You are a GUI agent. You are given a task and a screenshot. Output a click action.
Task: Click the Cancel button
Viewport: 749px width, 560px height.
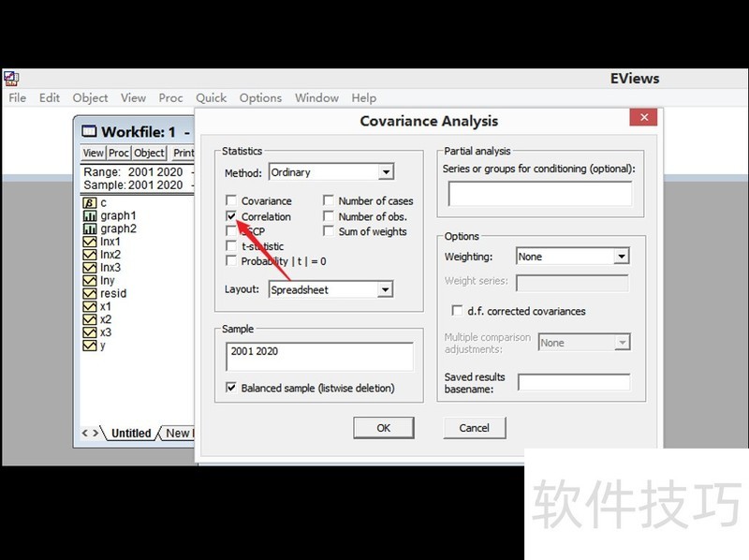point(475,428)
